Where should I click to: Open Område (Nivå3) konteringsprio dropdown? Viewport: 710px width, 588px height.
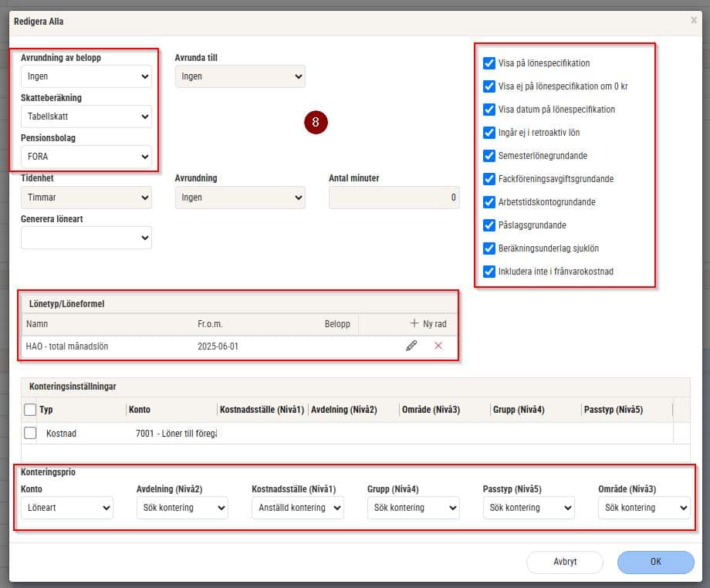point(644,508)
